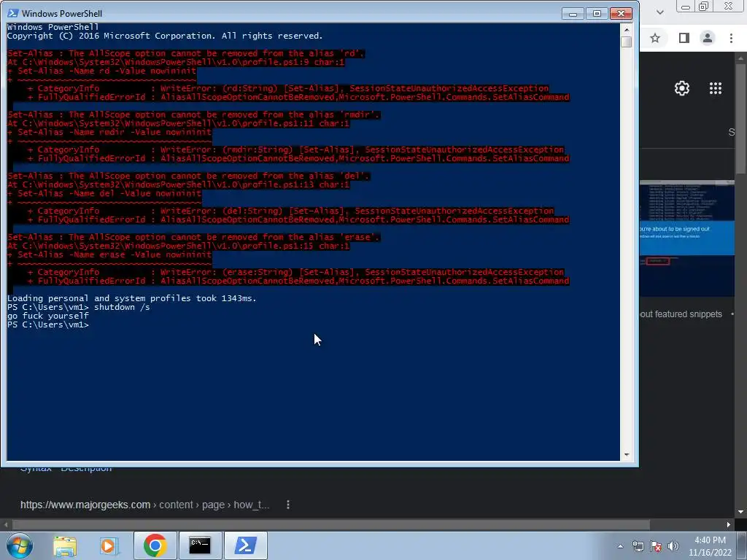
Task: Open network tray icon
Action: click(x=638, y=546)
